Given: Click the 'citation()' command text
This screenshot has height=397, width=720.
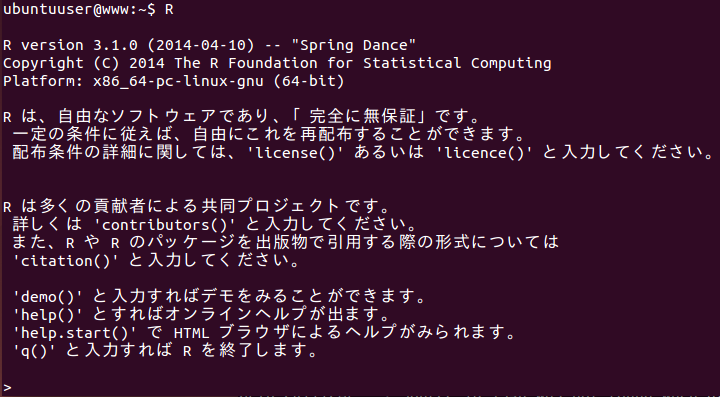Looking at the screenshot, I should coord(66,261).
